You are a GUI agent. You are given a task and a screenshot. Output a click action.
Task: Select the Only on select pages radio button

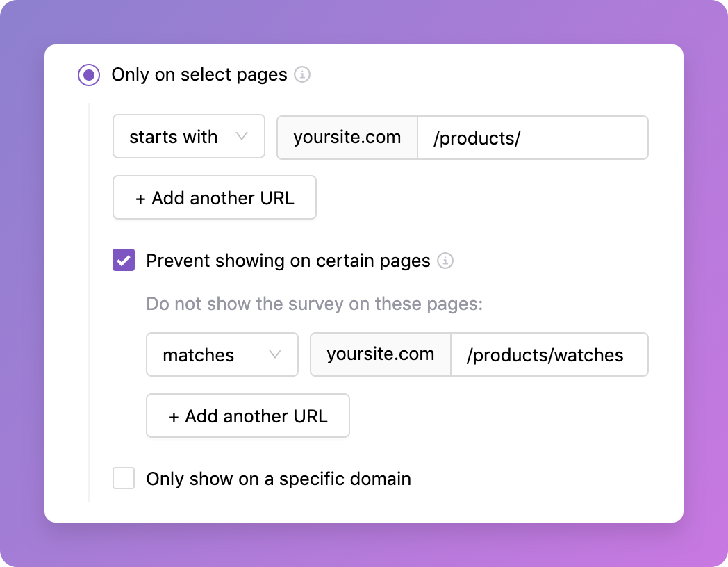tap(89, 75)
